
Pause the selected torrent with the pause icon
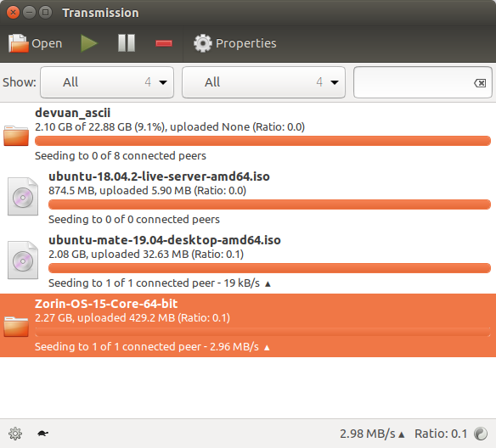coord(127,43)
